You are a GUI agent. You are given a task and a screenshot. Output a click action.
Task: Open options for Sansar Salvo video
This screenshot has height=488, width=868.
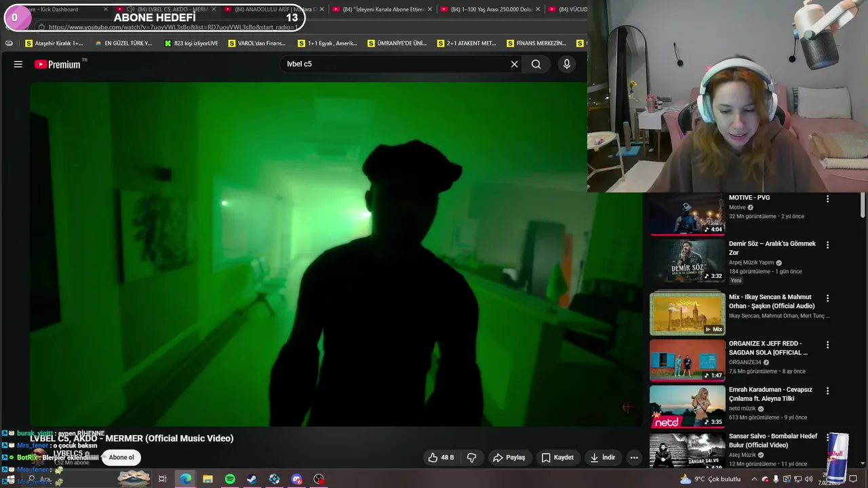[827, 437]
